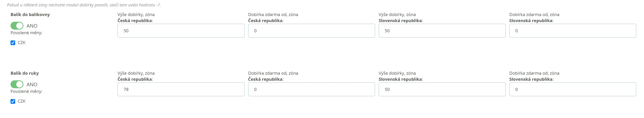This screenshot has height=118, width=644.
Task: Click the Balík do balikovny heading
Action: (30, 14)
